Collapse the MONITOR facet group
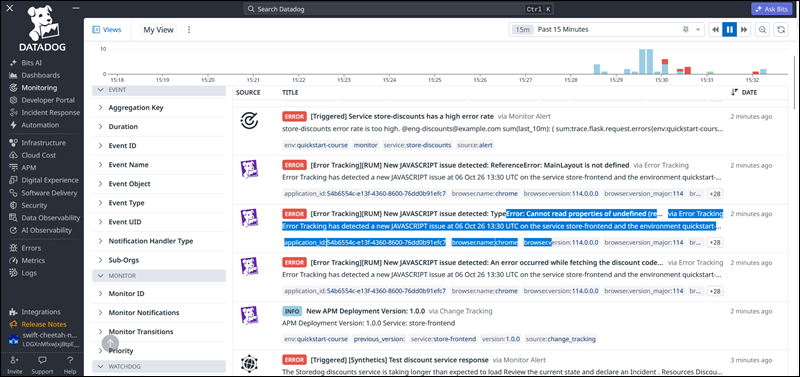 [159, 275]
